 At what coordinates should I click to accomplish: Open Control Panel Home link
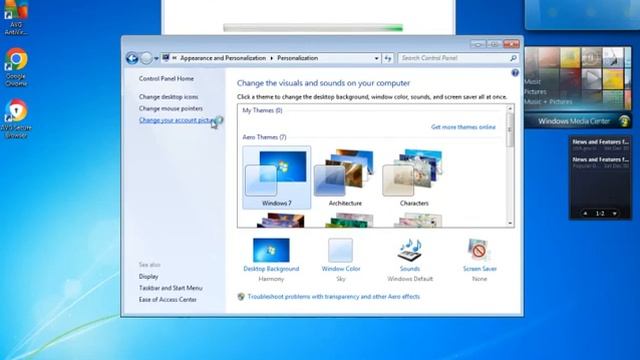click(166, 78)
